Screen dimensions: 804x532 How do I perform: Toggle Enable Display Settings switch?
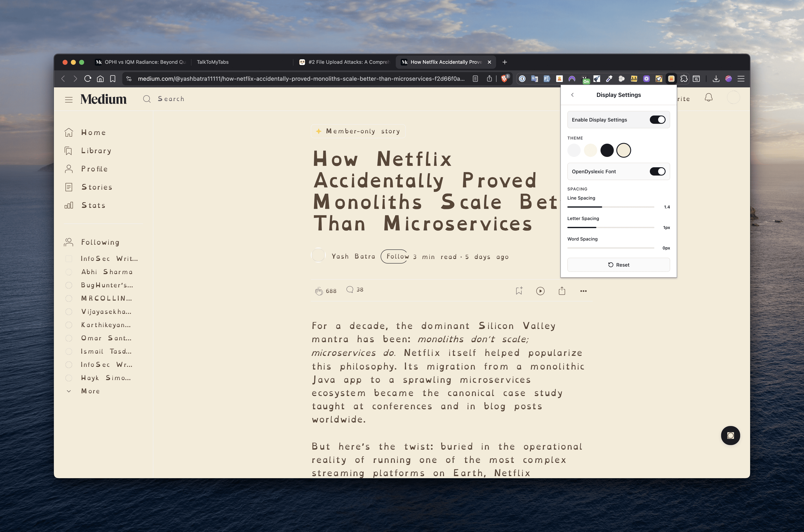[657, 120]
